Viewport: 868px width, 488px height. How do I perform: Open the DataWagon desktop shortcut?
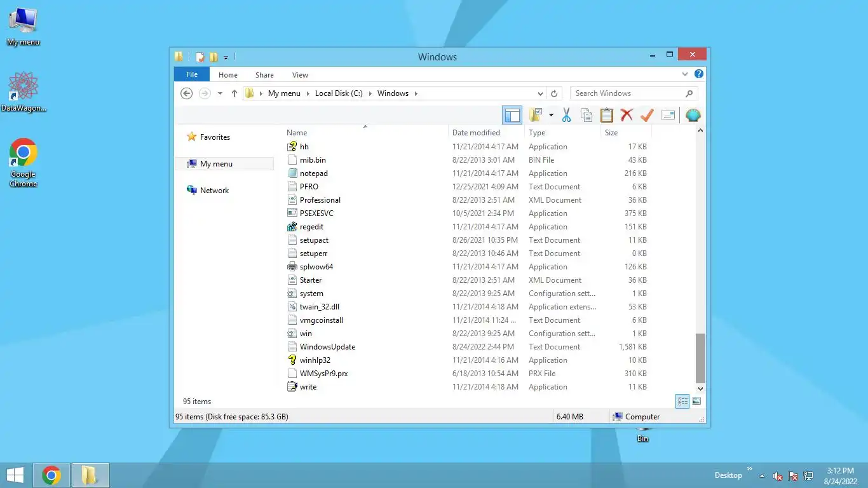click(x=24, y=91)
